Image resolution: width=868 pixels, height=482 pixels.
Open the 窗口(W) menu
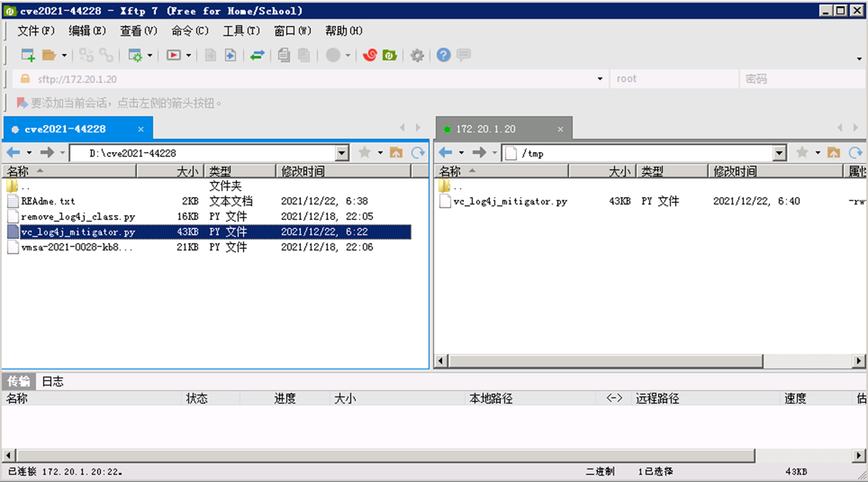pos(292,31)
